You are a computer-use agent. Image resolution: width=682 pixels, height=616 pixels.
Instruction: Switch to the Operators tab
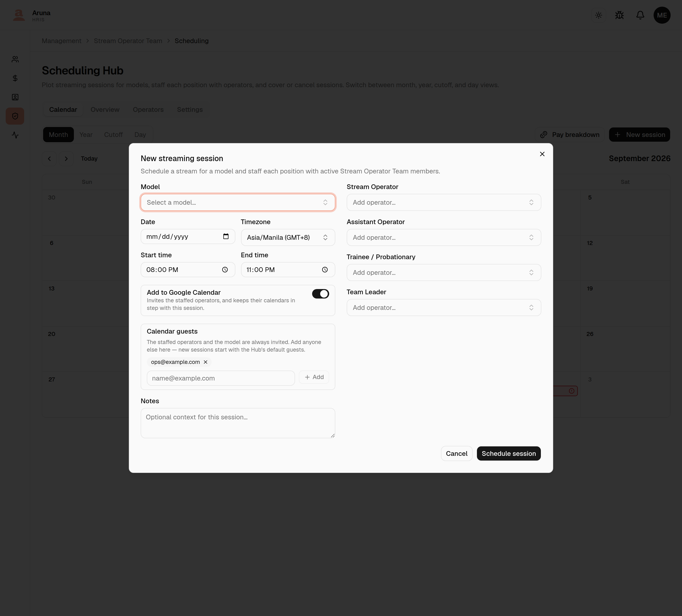click(x=148, y=110)
